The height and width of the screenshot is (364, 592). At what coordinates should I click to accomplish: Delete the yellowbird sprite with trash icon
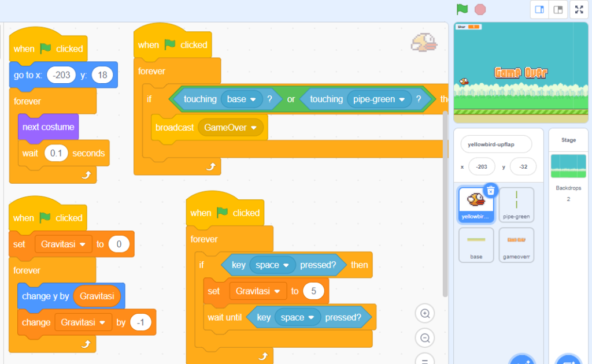click(x=490, y=191)
